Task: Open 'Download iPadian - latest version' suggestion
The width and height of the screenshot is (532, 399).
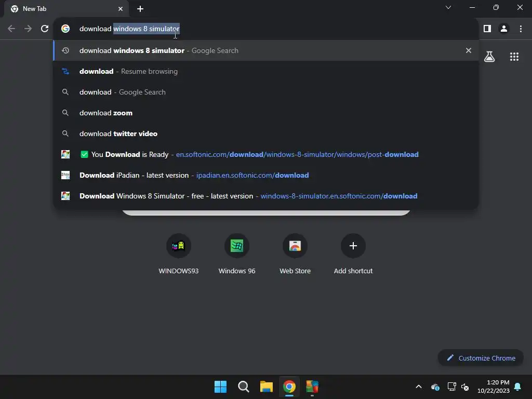Action: 266,175
